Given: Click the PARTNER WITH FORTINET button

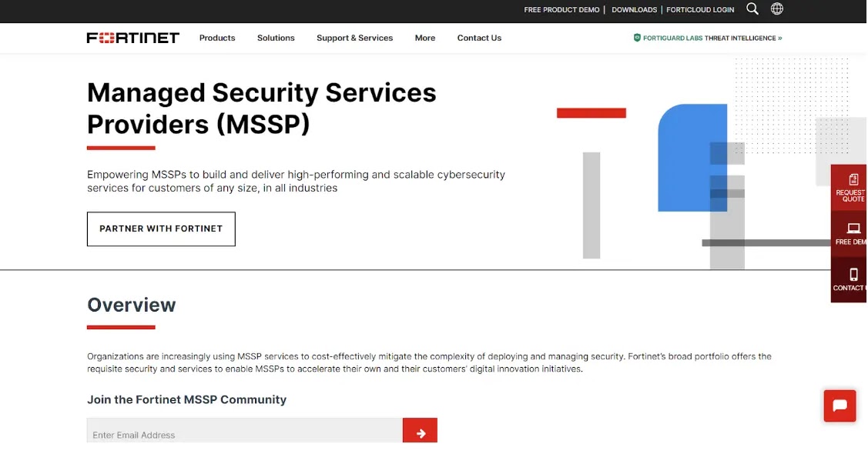Looking at the screenshot, I should click(160, 229).
